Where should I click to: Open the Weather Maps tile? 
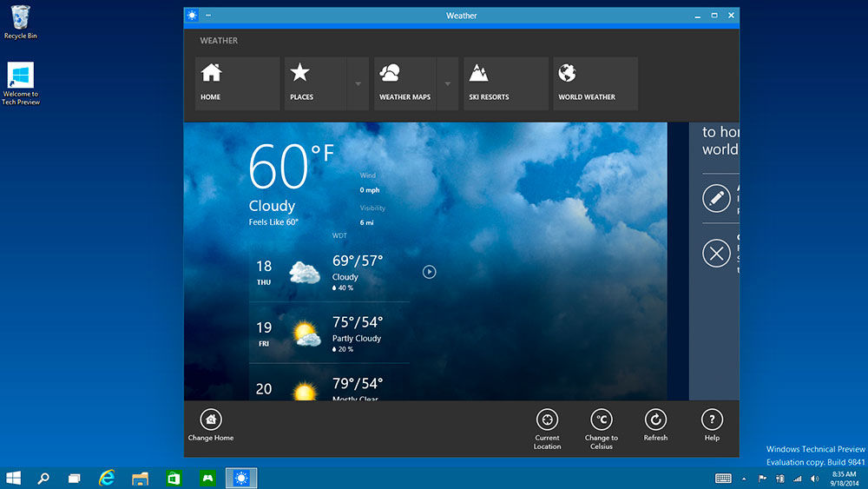pos(404,83)
